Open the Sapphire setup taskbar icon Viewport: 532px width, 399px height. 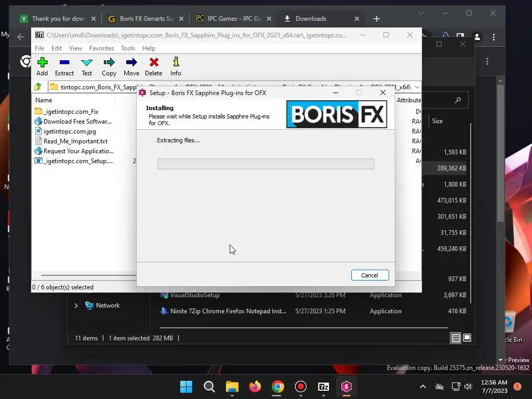coord(346,387)
